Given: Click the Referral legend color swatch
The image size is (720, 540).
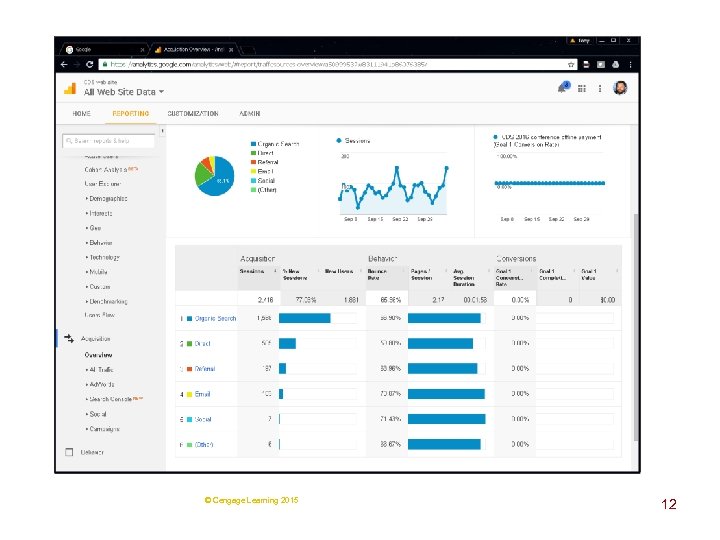Looking at the screenshot, I should [253, 162].
